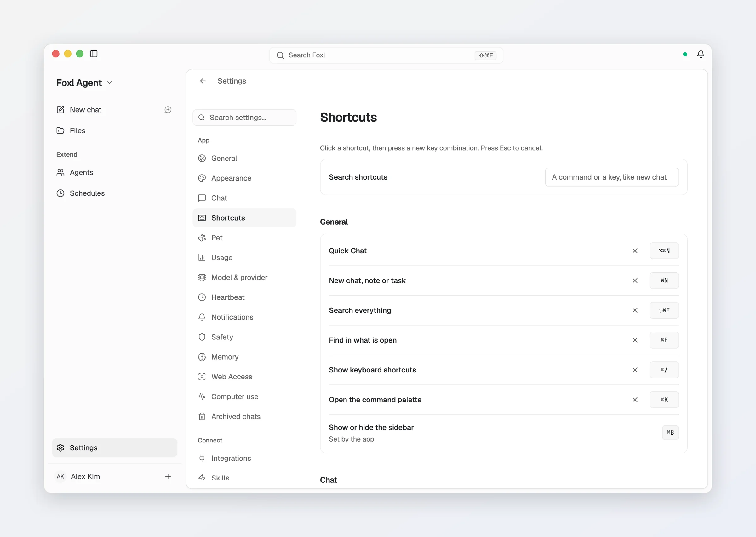Add an account with the plus beside Alex Kim

tap(168, 476)
